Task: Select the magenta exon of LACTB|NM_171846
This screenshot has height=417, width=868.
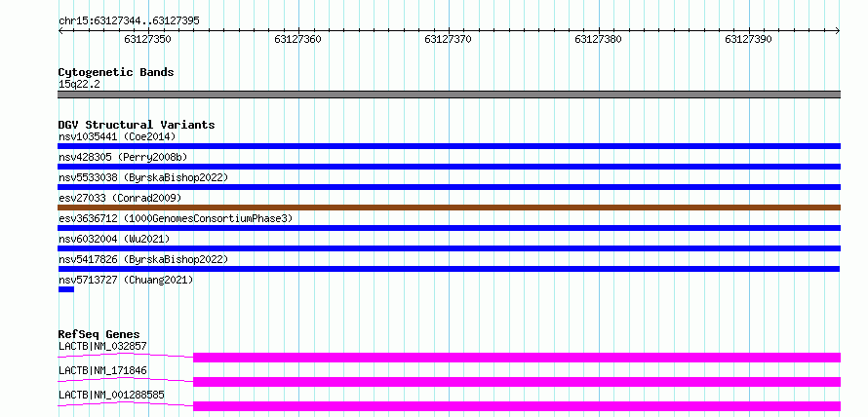Action: [x=517, y=382]
